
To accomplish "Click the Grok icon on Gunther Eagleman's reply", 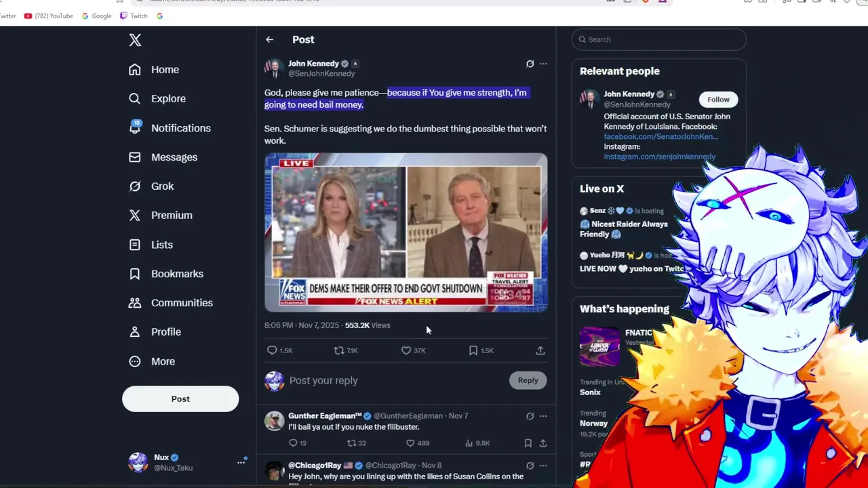I will [530, 416].
